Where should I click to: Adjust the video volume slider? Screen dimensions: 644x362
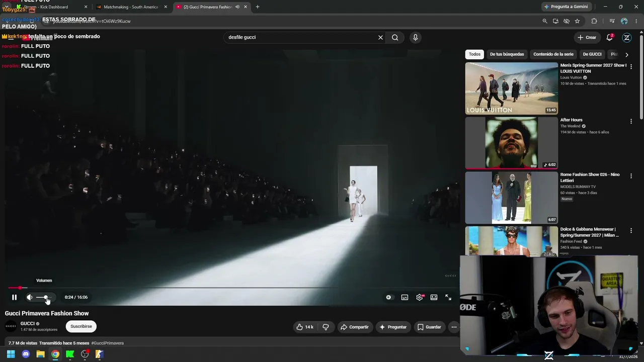coord(44,297)
